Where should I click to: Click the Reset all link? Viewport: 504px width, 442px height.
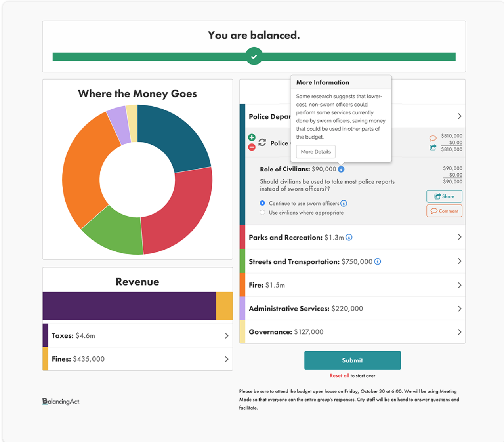click(x=339, y=376)
